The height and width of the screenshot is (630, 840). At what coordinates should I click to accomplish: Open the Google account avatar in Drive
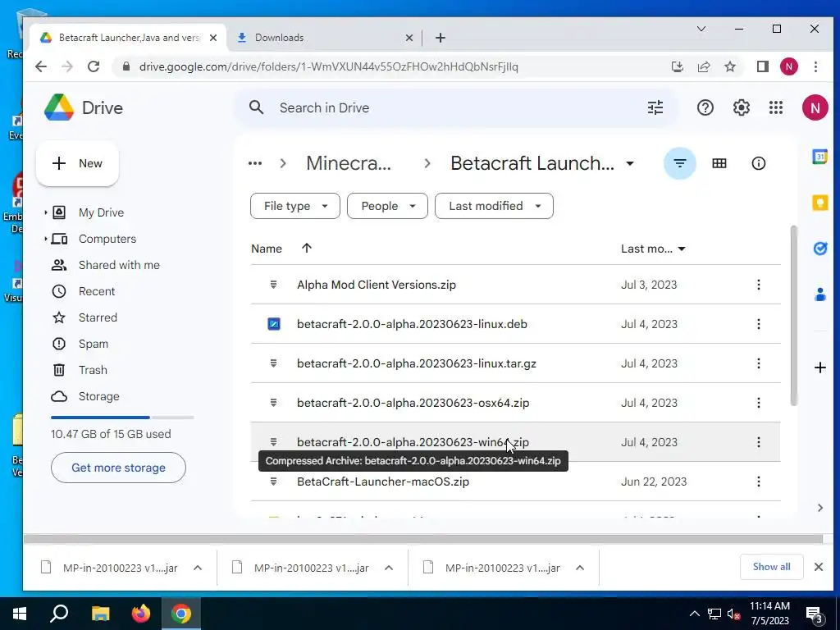(x=815, y=107)
